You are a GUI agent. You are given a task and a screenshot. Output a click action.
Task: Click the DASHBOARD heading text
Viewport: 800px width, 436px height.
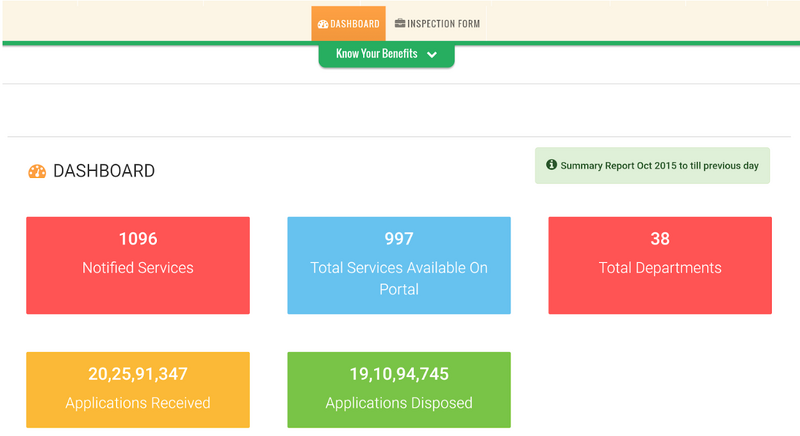[x=104, y=171]
